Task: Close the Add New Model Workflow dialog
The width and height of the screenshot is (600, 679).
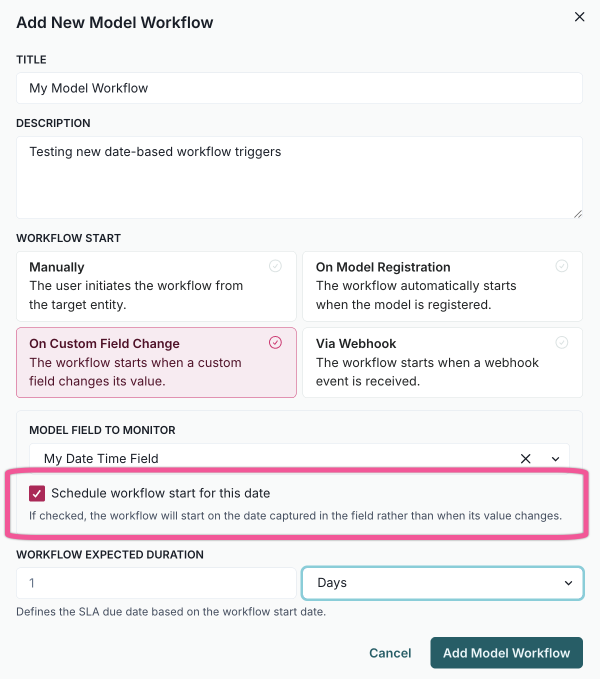Action: (579, 17)
